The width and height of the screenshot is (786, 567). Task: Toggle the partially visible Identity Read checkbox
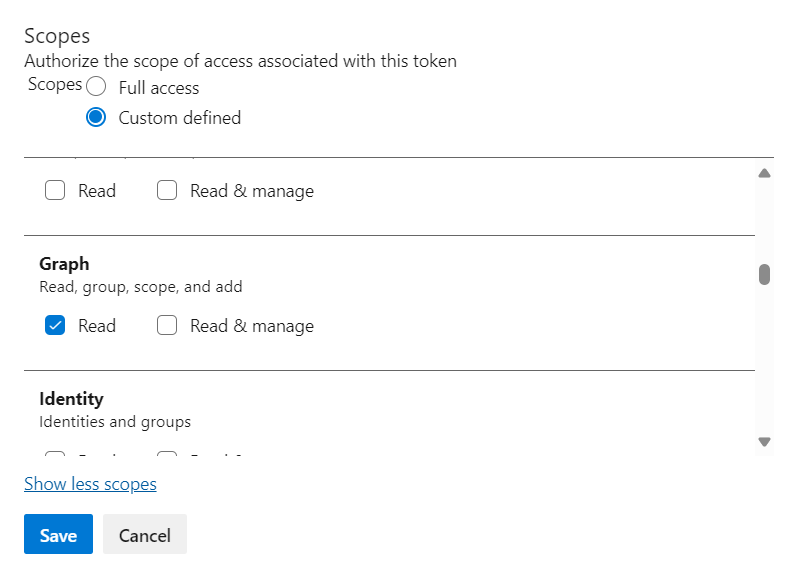tap(55, 455)
